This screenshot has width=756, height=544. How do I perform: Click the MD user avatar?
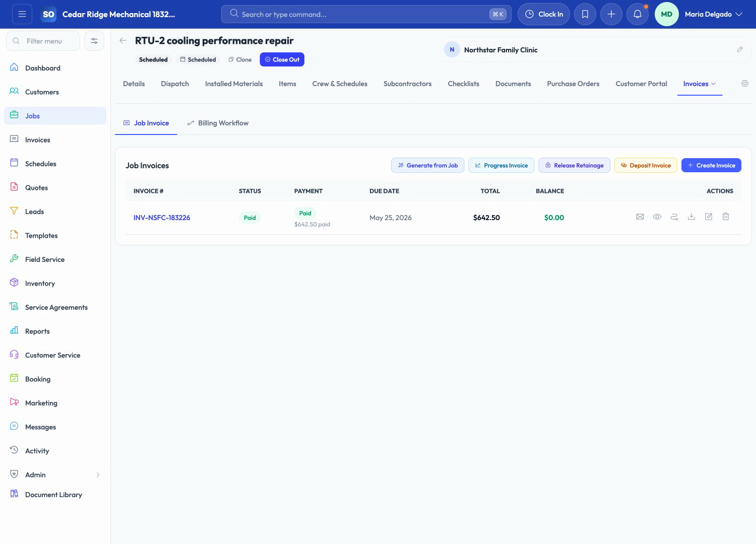click(x=666, y=14)
